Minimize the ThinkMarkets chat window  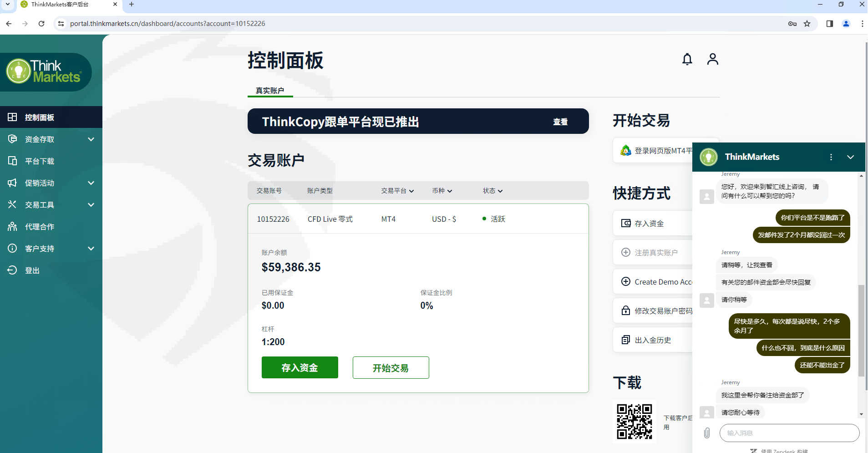(850, 157)
